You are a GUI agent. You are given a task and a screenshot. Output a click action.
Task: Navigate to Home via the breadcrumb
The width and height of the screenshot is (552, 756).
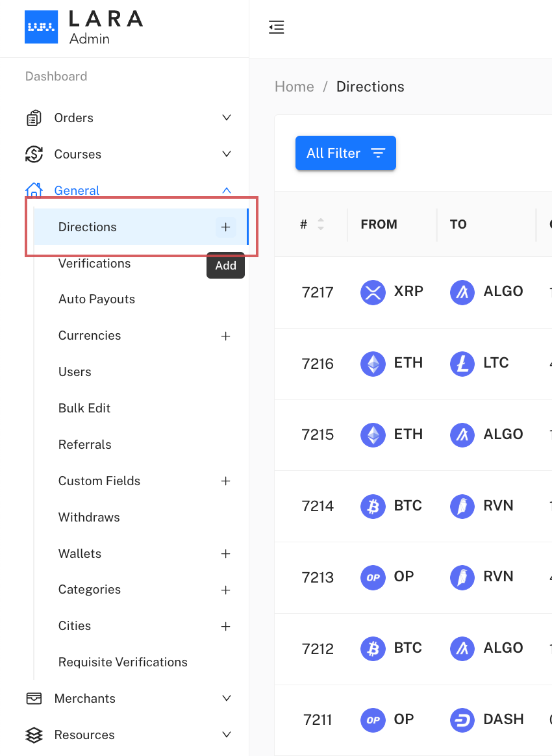tap(294, 87)
